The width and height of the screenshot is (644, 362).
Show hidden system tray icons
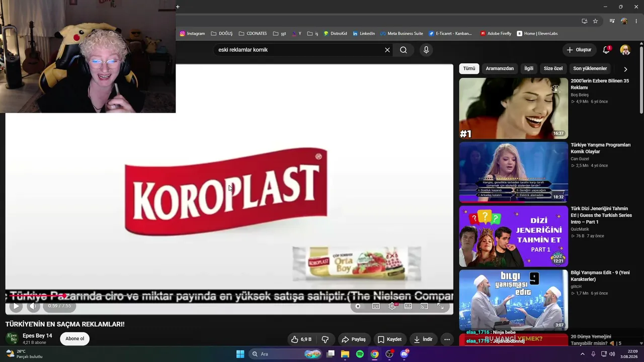pos(583,354)
